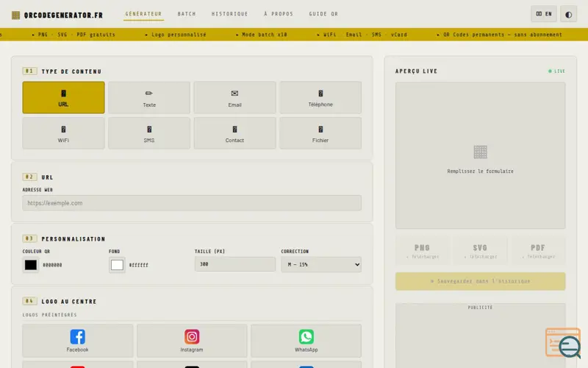Click the floating search-window widget icon
The height and width of the screenshot is (368, 588).
tap(564, 342)
